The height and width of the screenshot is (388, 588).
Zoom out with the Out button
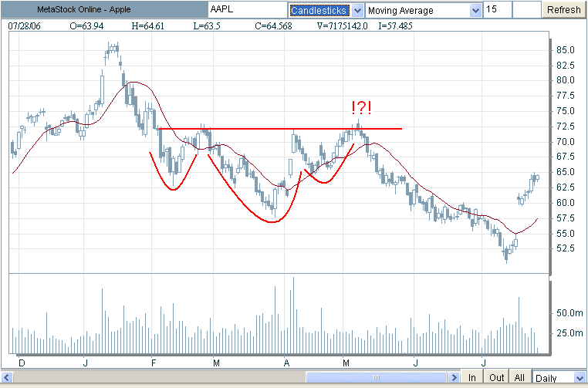pyautogui.click(x=496, y=377)
